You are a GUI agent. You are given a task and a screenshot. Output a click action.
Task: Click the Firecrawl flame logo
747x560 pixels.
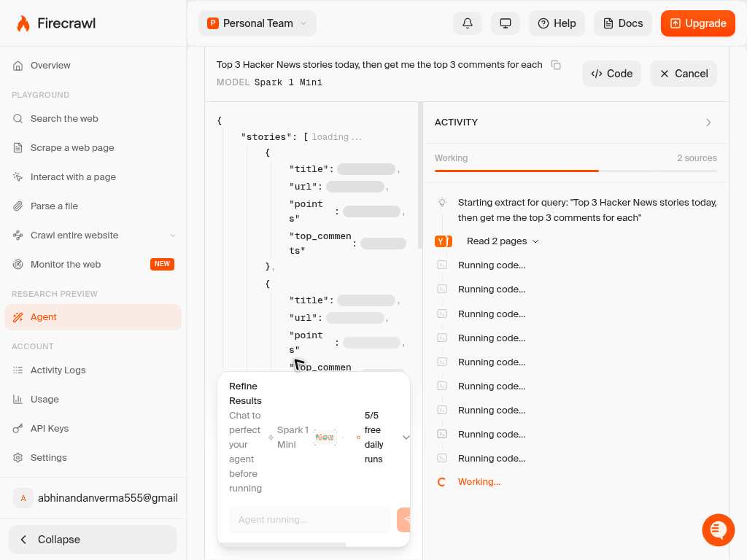tap(23, 23)
